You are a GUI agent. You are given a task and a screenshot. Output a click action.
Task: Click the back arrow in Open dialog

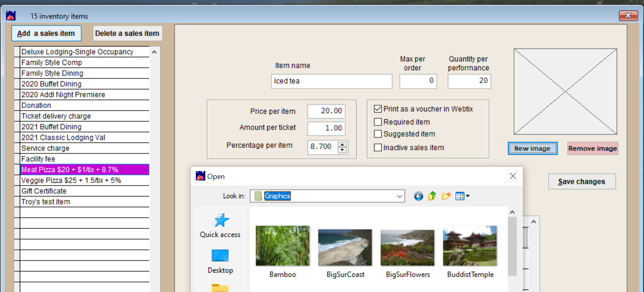(x=419, y=196)
